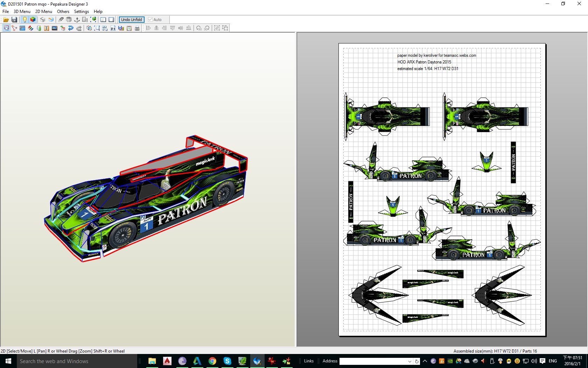Show hidden system tray icons chevron
The image size is (588, 368).
tap(425, 361)
